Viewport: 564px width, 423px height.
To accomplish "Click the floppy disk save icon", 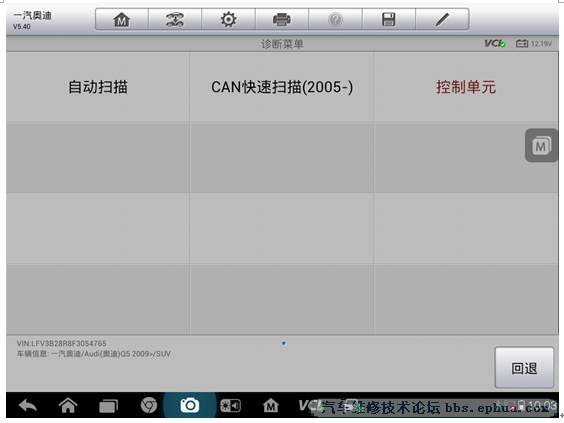I will (388, 19).
